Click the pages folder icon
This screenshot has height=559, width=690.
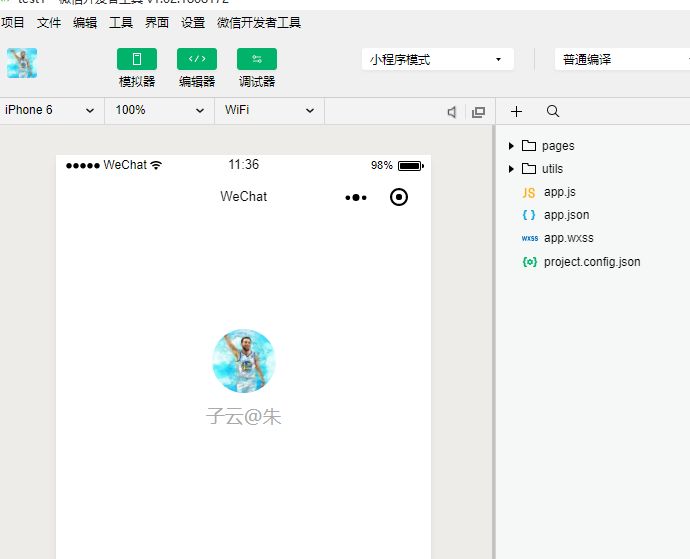(x=529, y=146)
